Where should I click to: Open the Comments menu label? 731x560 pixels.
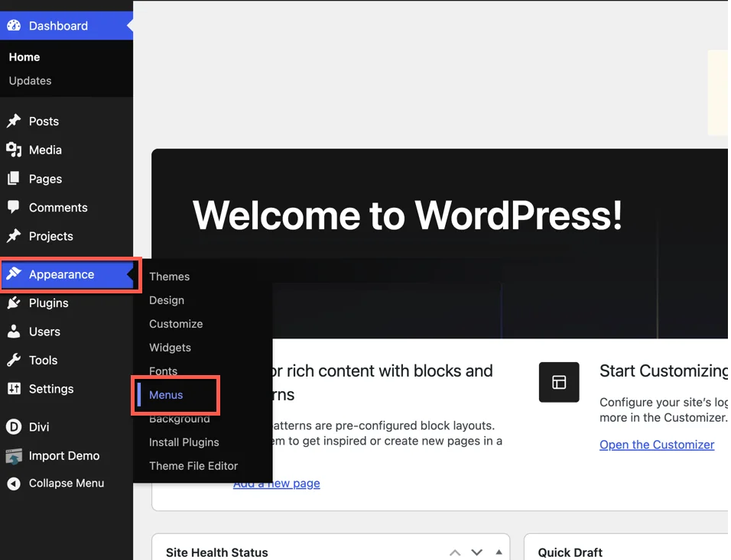(x=58, y=207)
